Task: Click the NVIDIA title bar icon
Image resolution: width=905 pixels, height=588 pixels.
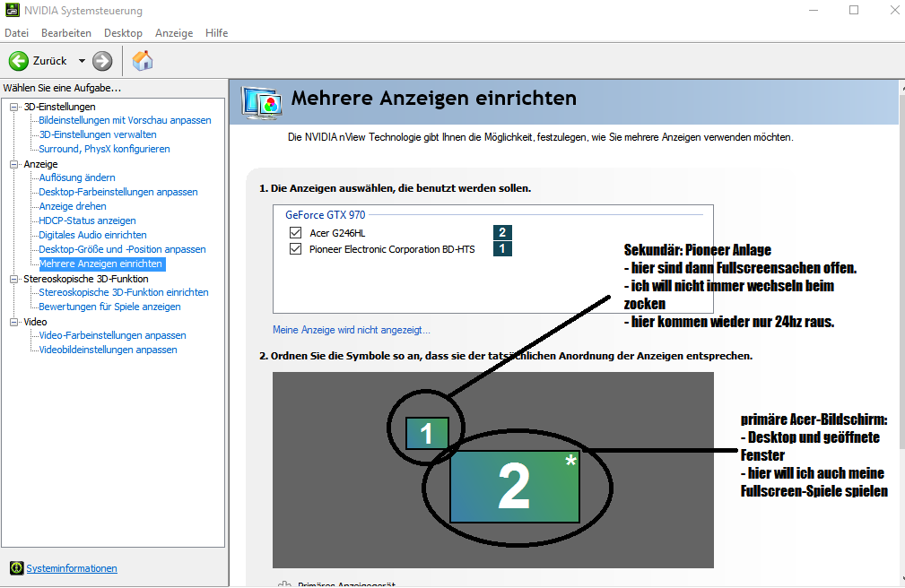Action: pyautogui.click(x=13, y=11)
